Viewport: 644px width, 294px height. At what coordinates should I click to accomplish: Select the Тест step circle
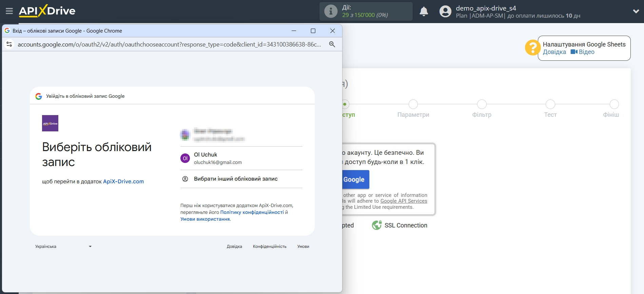point(550,104)
